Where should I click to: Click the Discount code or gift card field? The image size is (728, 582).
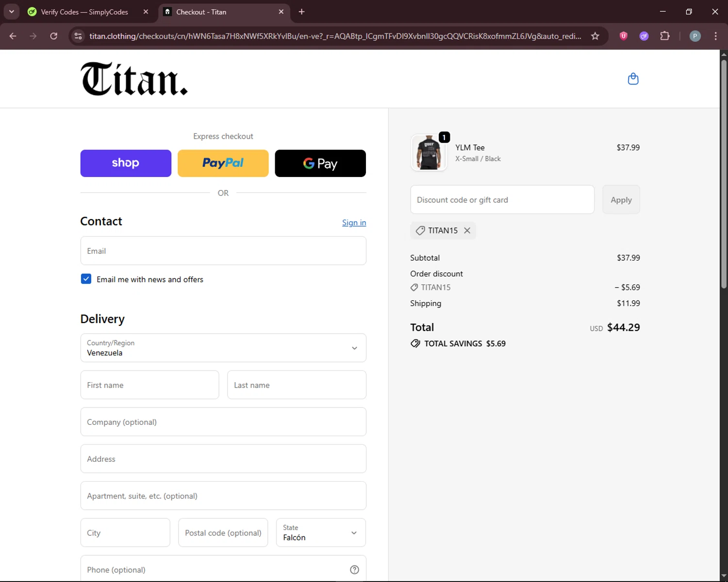coord(502,199)
